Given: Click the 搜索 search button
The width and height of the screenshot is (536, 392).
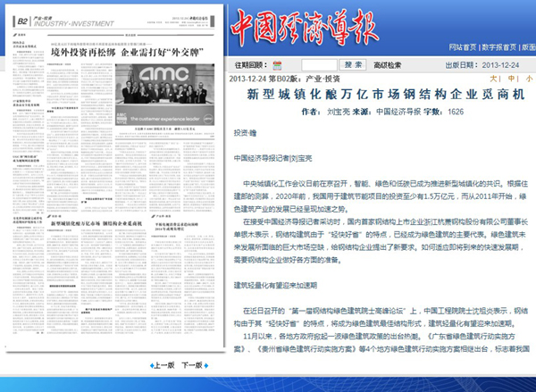Looking at the screenshot, I should tap(352, 65).
